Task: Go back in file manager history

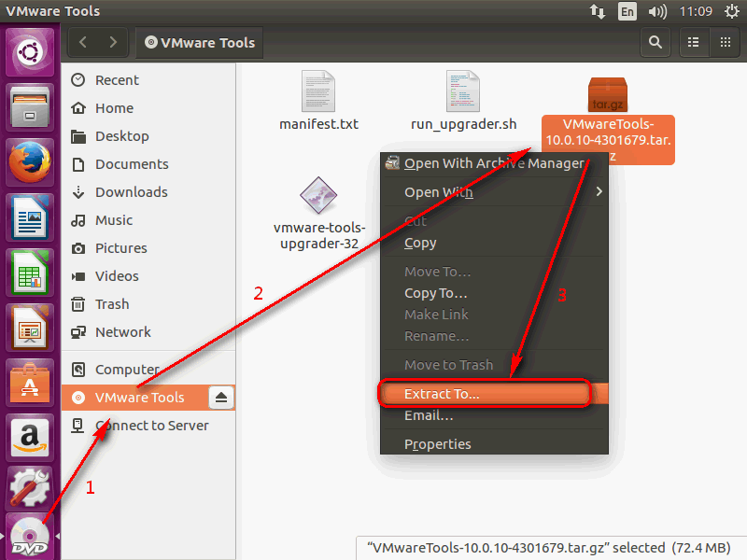Action: (x=83, y=42)
